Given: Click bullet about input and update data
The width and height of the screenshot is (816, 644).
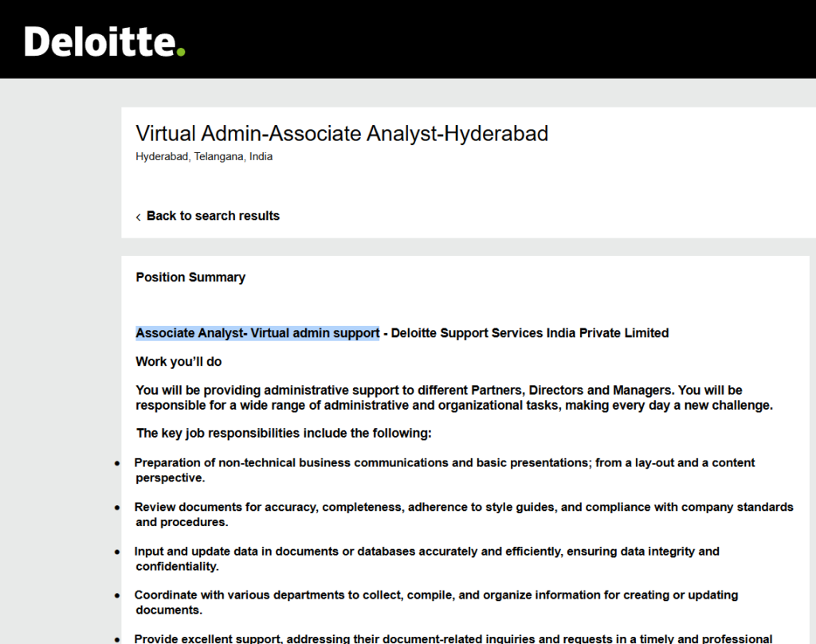Looking at the screenshot, I should coord(427,559).
